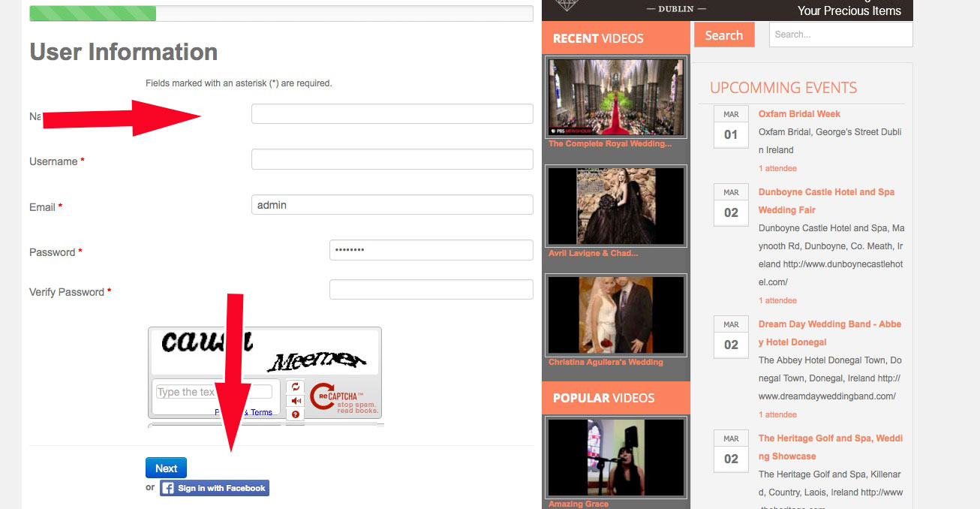Click the Email field containing admin

coord(392,205)
